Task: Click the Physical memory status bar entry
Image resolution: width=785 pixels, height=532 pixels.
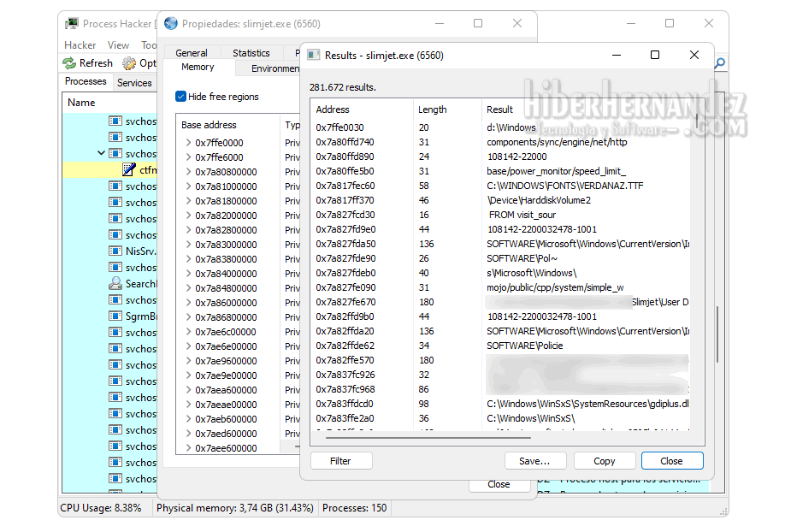Action: [235, 508]
